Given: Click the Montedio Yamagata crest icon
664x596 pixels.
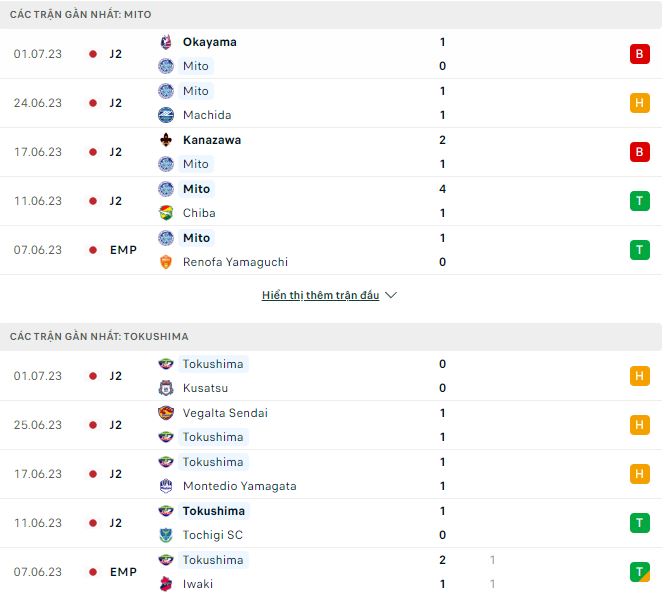Looking at the screenshot, I should (x=166, y=486).
